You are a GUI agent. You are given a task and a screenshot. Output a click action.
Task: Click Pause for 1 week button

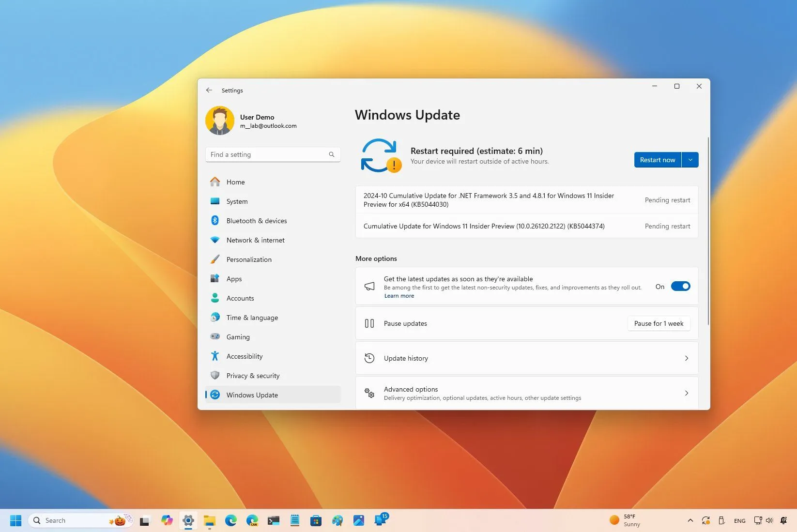coord(659,323)
